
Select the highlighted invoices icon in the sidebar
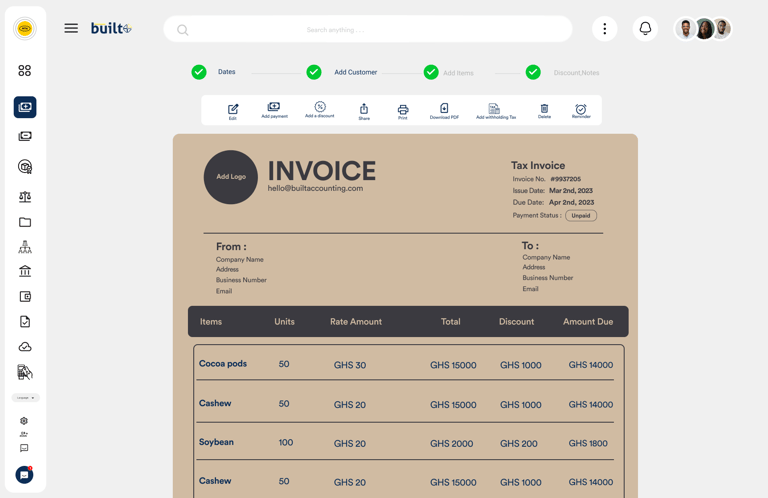click(25, 107)
